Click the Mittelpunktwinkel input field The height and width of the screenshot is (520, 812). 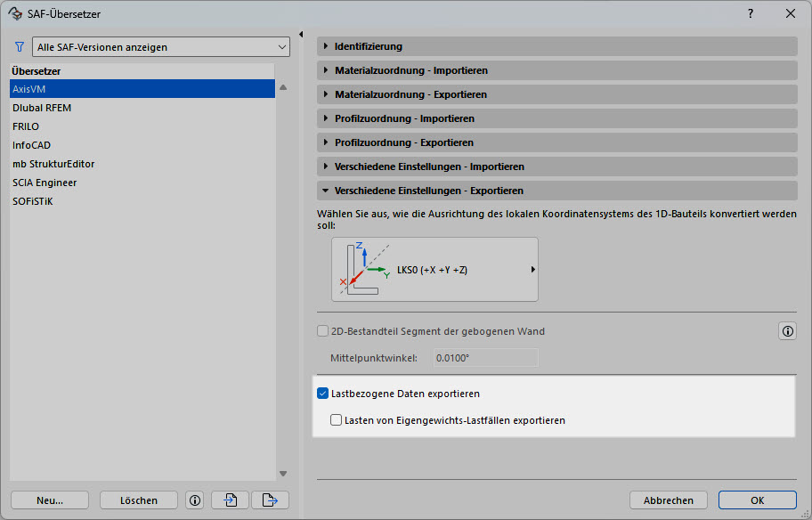[486, 358]
